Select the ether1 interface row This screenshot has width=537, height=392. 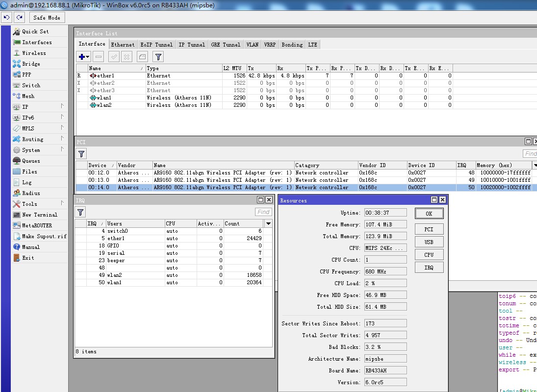pyautogui.click(x=264, y=75)
